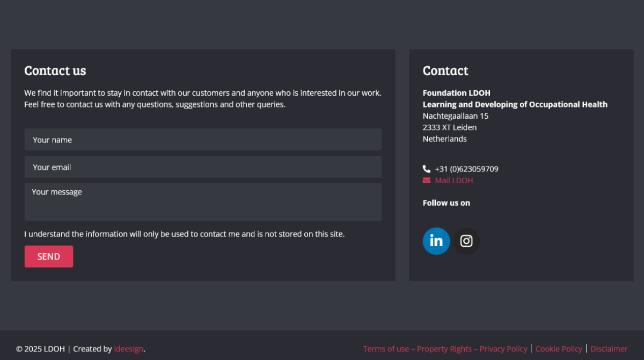Click the 'Contact' heading in right panel

coord(445,70)
